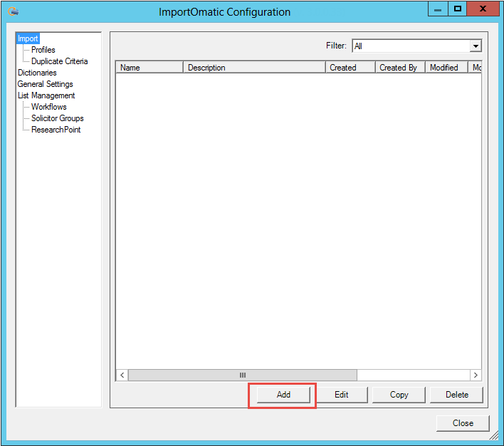Open the Dictionaries section

37,73
